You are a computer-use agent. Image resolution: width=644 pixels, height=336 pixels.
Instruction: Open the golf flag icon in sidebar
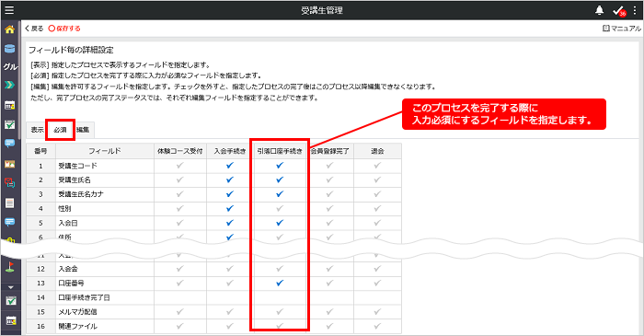[9, 267]
